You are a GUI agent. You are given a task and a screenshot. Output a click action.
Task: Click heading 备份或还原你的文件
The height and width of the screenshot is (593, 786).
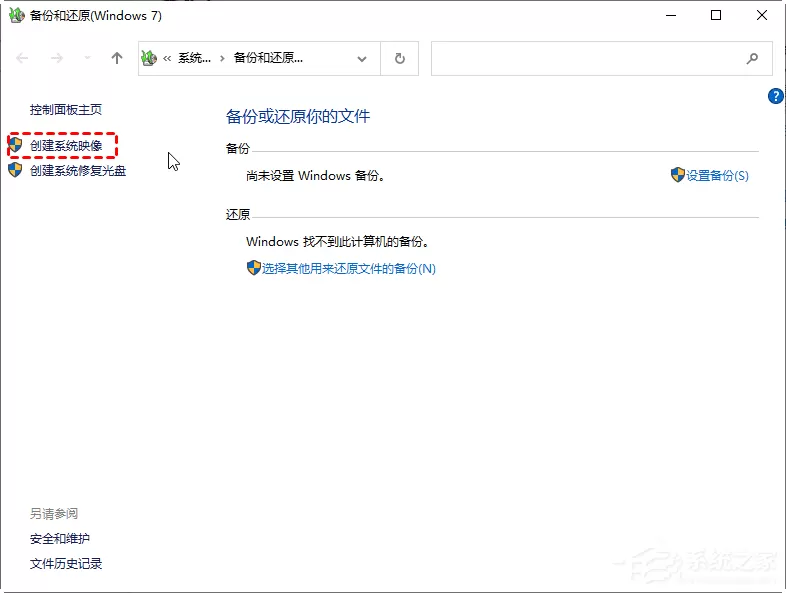click(x=298, y=117)
